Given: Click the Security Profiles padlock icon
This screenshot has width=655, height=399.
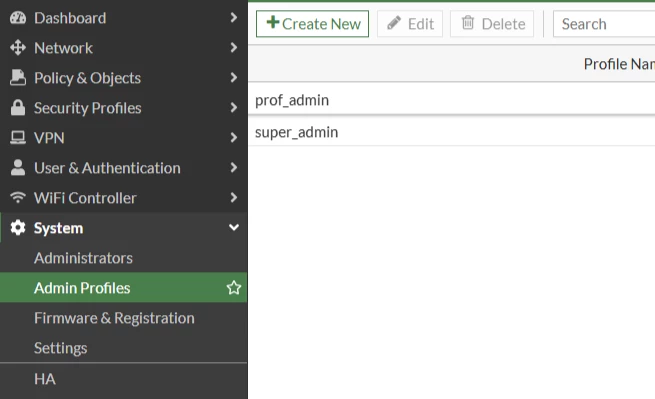Looking at the screenshot, I should 18,108.
